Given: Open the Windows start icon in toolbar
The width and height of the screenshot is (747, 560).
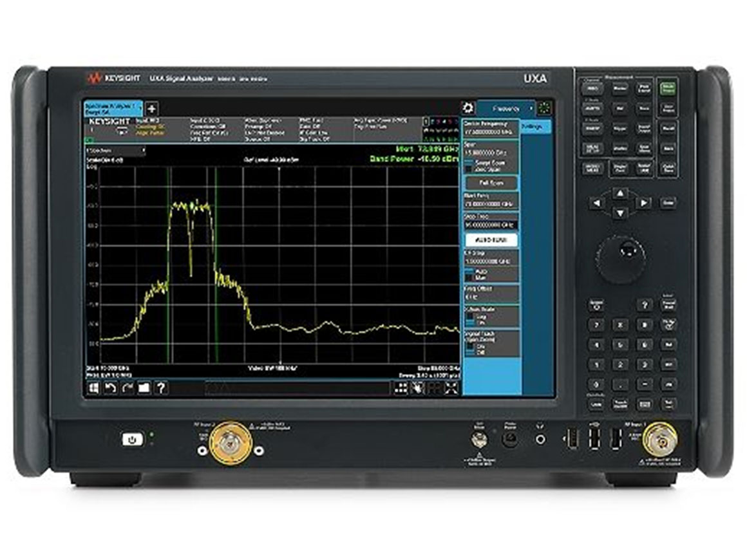Looking at the screenshot, I should 94,388.
